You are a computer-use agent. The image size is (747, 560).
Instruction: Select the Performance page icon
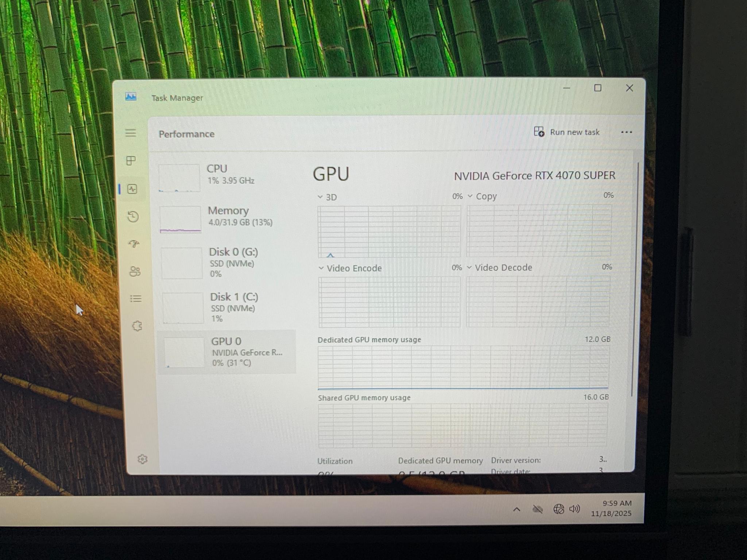pyautogui.click(x=132, y=189)
